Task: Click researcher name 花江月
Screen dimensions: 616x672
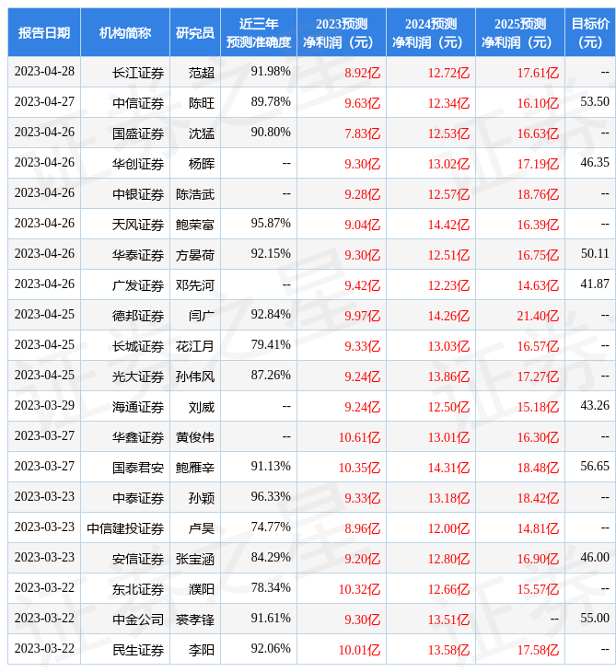Action: click(x=195, y=346)
